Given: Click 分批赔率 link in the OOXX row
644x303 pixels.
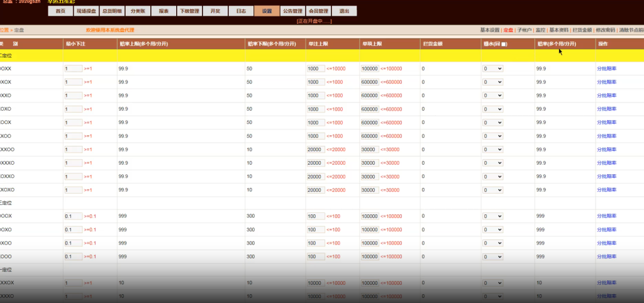Looking at the screenshot, I should click(x=606, y=69).
